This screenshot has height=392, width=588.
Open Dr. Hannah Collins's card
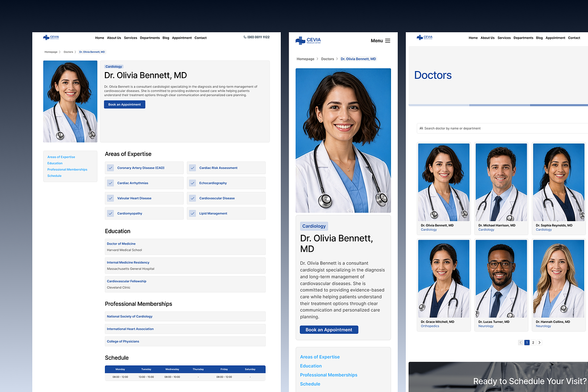pyautogui.click(x=559, y=285)
